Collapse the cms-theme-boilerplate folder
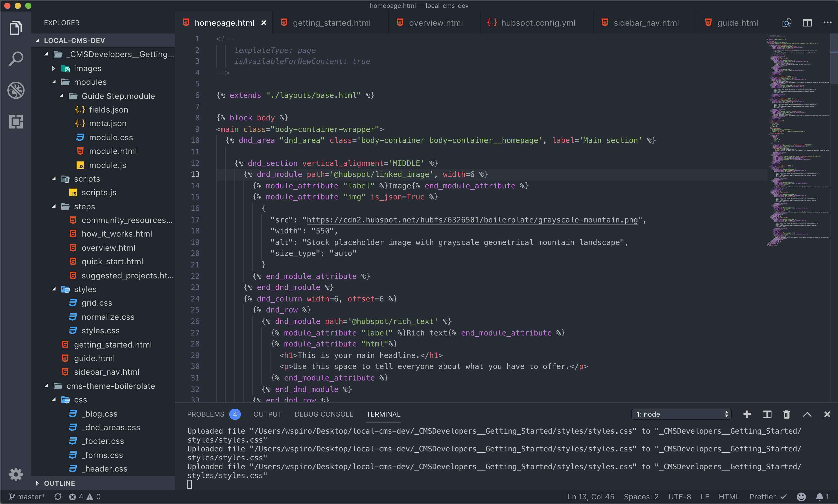 pos(46,386)
